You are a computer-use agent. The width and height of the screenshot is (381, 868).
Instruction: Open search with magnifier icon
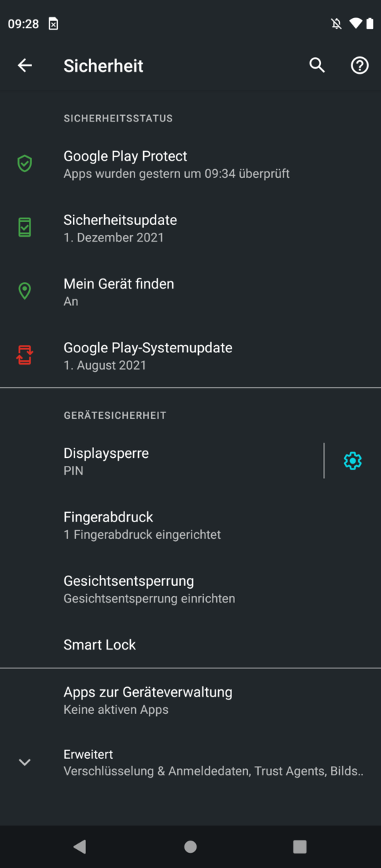(317, 65)
